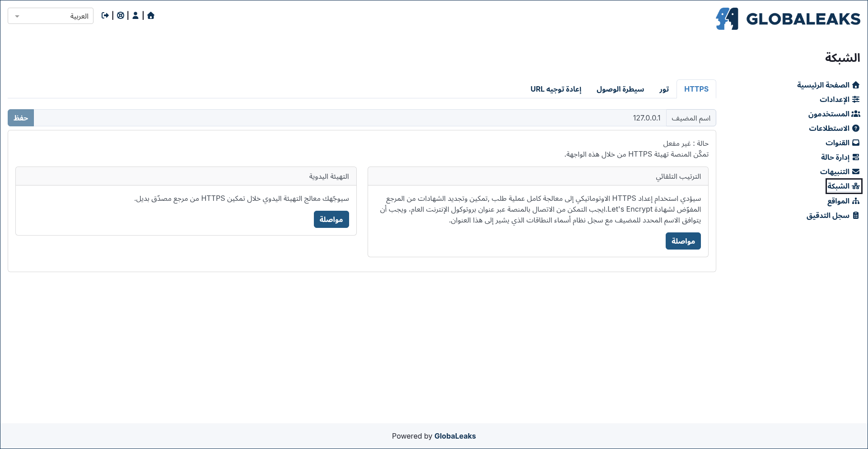Screen dimensions: 868x449
Task: Click مواصلة under التهيئة اليدوية
Action: tap(331, 219)
